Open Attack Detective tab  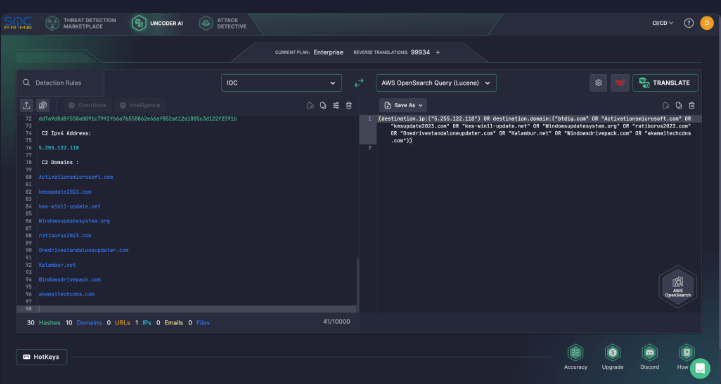223,23
